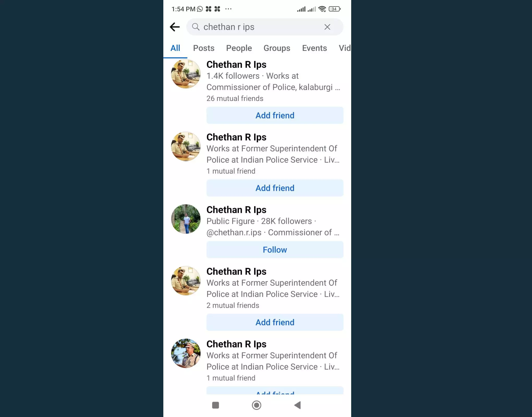Add friend with 2 mutual friends

[x=275, y=322]
